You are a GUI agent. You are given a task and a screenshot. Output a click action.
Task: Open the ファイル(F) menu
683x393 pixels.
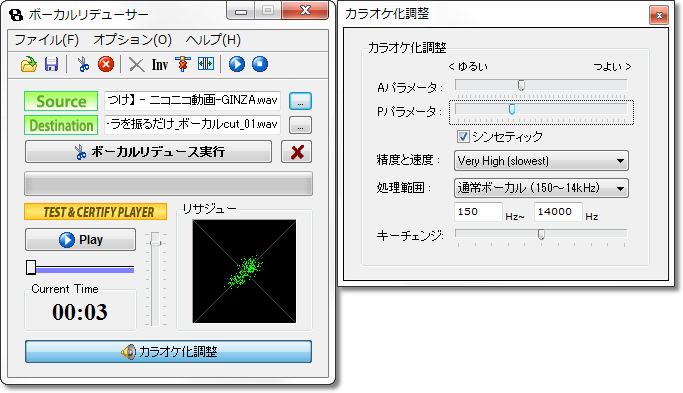tap(46, 40)
